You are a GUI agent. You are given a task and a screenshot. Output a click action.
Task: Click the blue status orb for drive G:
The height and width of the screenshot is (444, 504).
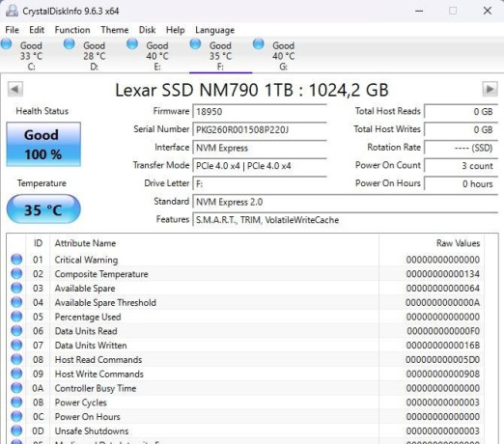point(259,43)
